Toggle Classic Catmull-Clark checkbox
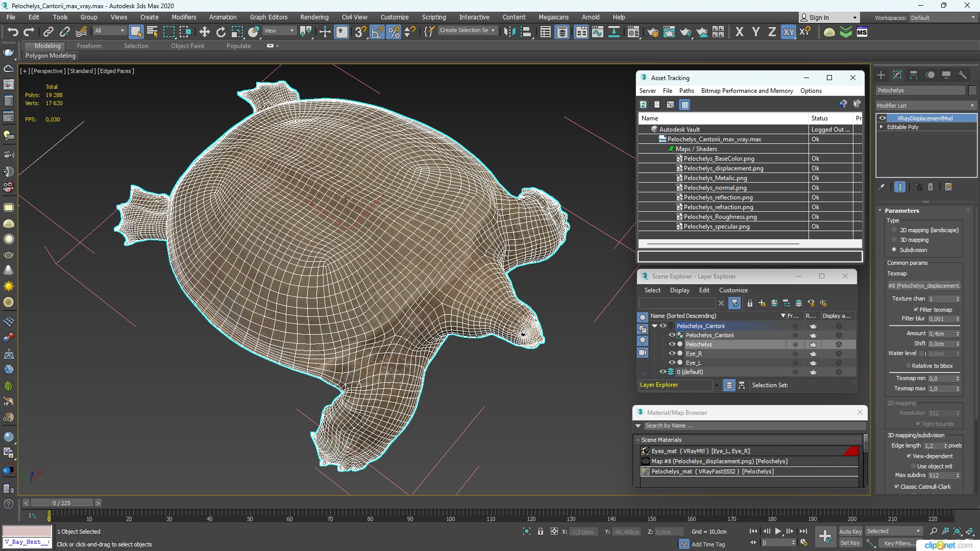Screen dimensions: 980x551 pos(897,487)
